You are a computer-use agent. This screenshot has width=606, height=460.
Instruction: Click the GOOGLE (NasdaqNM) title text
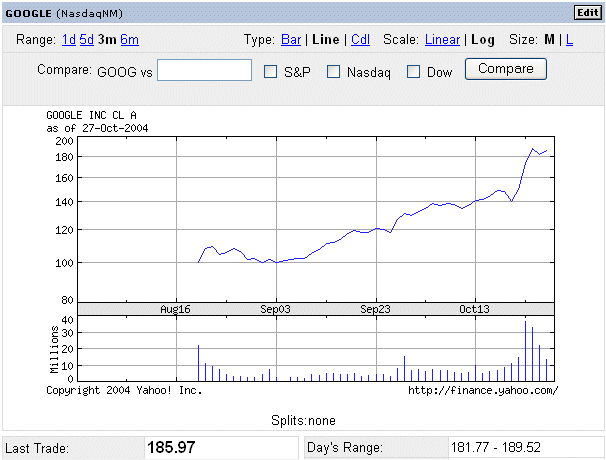click(64, 14)
